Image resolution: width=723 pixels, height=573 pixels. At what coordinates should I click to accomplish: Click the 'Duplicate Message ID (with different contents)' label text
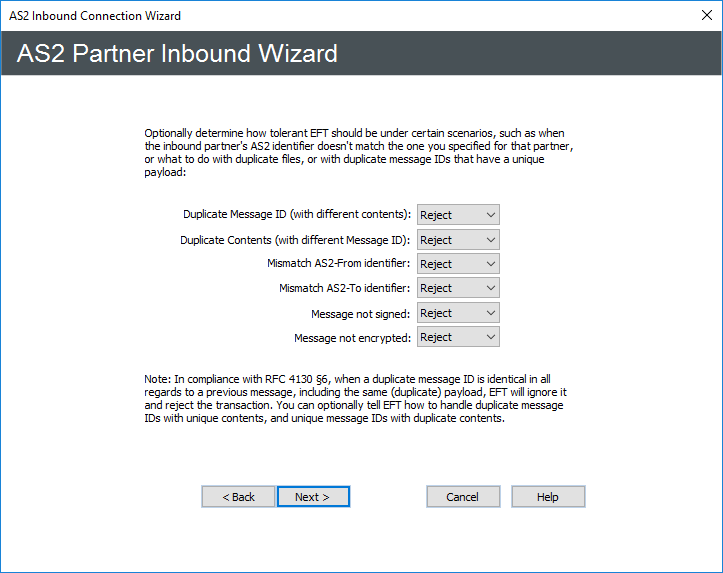297,215
